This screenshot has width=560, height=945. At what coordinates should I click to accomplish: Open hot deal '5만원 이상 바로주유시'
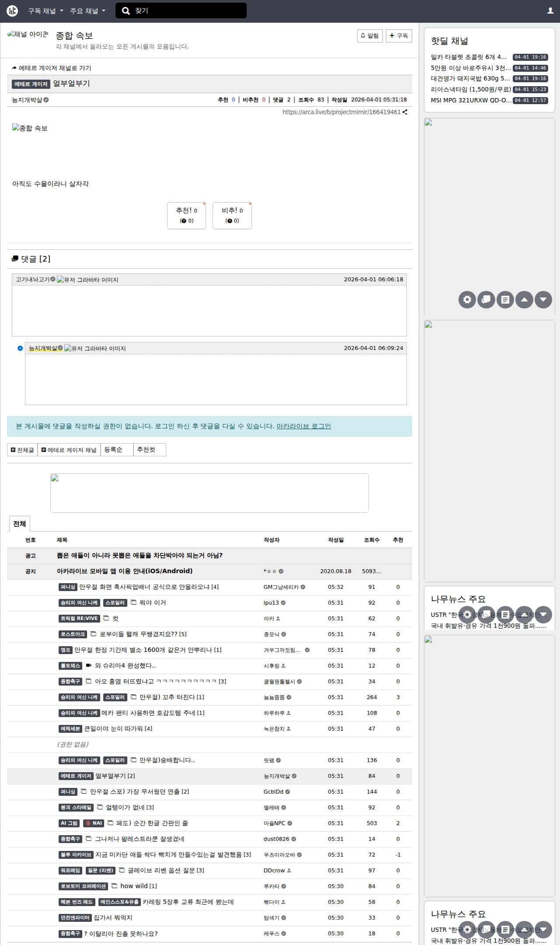pos(471,68)
